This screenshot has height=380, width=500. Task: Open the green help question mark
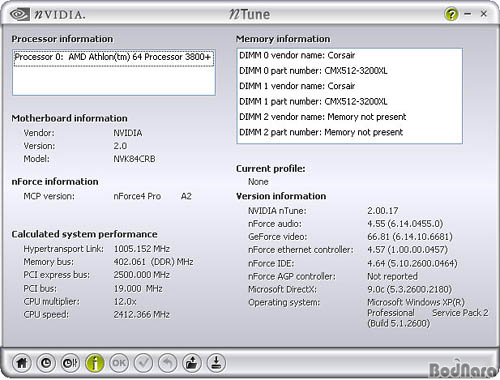click(x=451, y=14)
